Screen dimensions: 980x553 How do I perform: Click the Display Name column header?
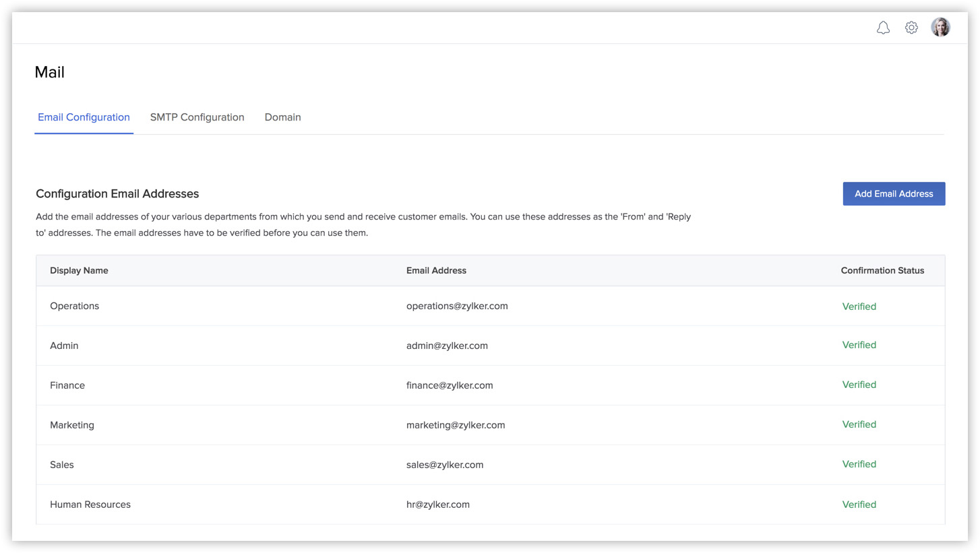tap(79, 270)
